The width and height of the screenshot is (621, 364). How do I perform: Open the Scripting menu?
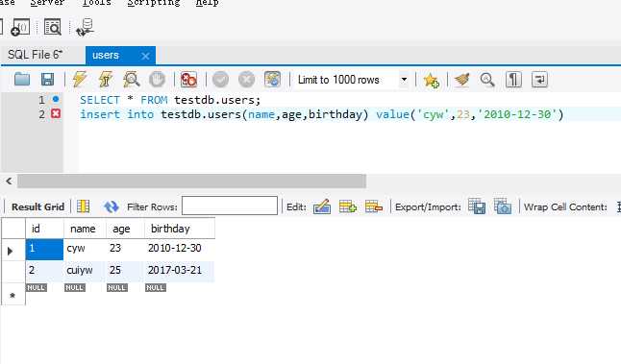(153, 2)
